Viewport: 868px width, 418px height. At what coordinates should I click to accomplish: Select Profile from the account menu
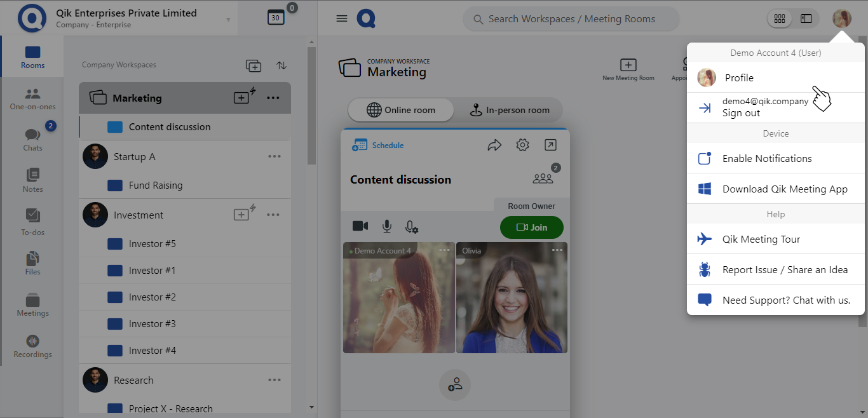click(739, 78)
